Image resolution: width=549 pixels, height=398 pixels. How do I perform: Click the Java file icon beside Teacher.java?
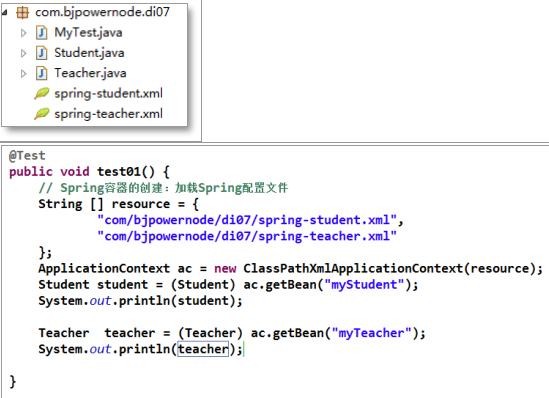tap(42, 74)
